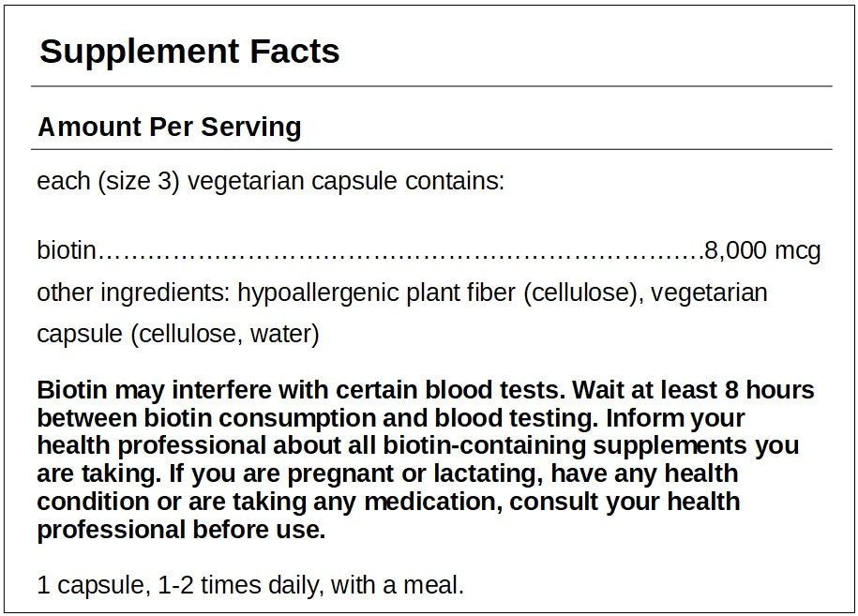Click the other ingredients label
858x616 pixels.
(x=133, y=293)
